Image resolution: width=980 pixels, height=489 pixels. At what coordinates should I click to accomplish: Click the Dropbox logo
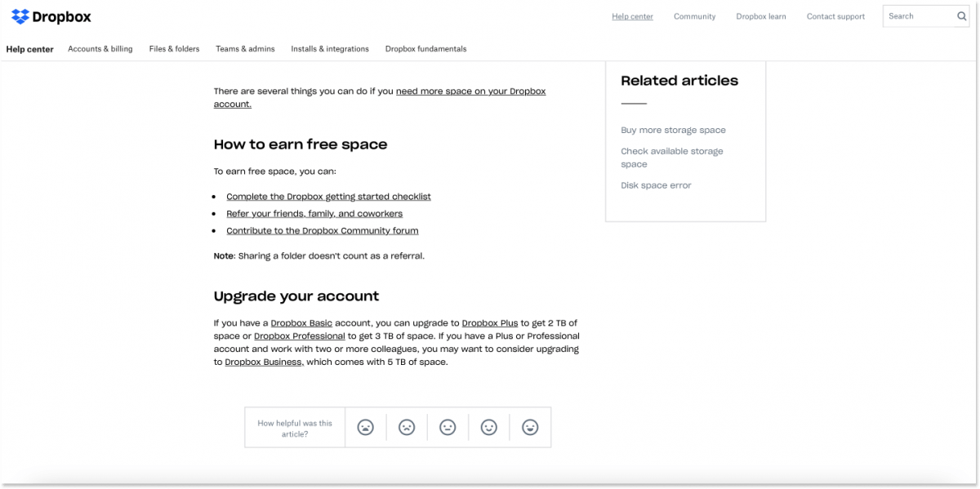tap(51, 16)
